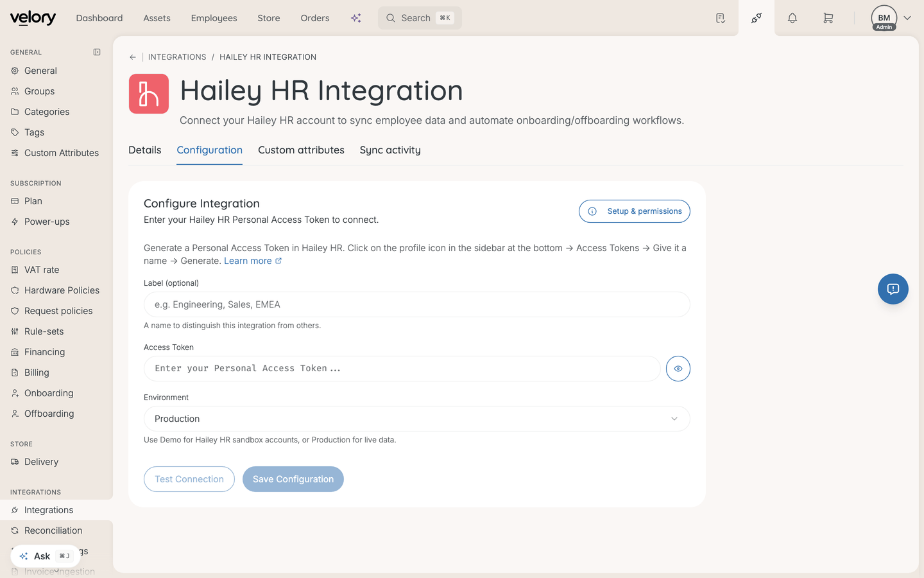Viewport: 924px width, 578px height.
Task: Click the back arrow in breadcrumb
Action: [133, 57]
